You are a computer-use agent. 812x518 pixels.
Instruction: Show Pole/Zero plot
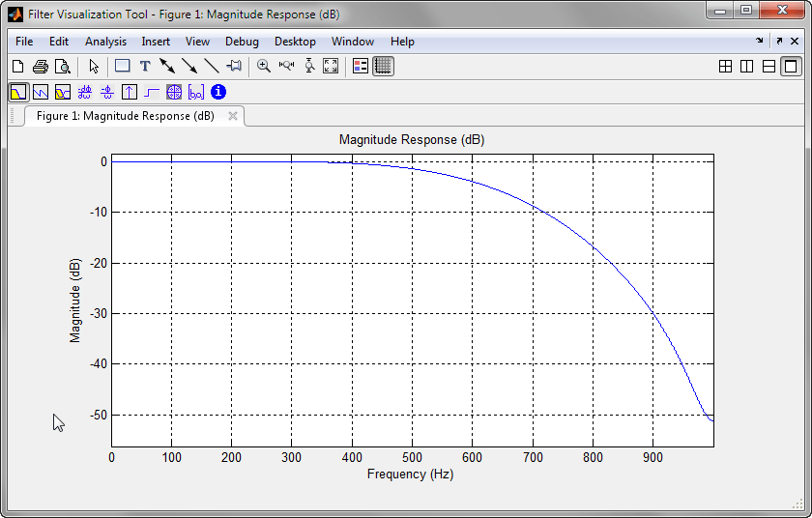point(174,93)
